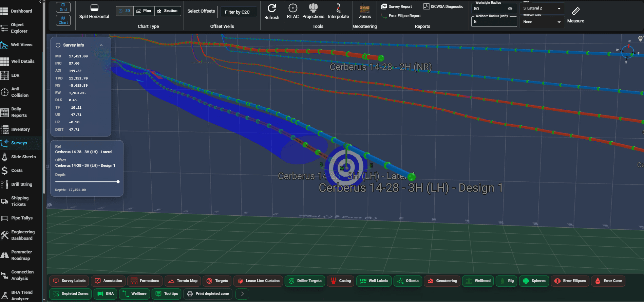Select Chart view button

click(x=63, y=20)
